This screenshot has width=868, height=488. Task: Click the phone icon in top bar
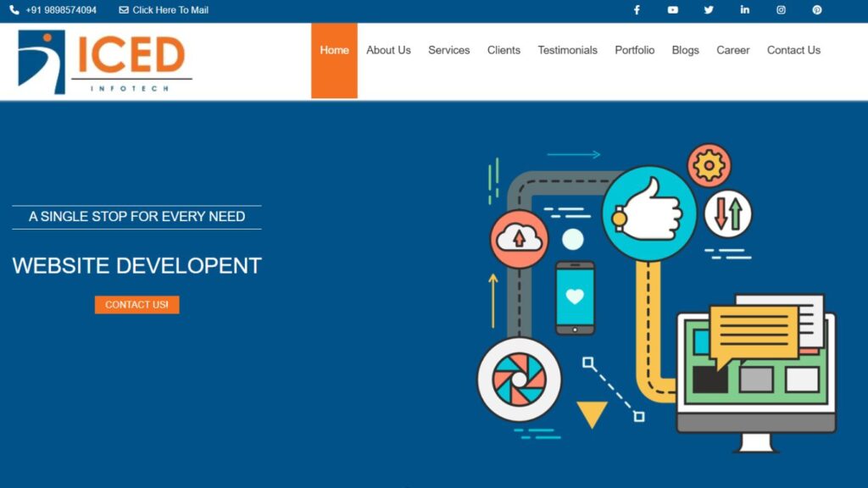[14, 10]
